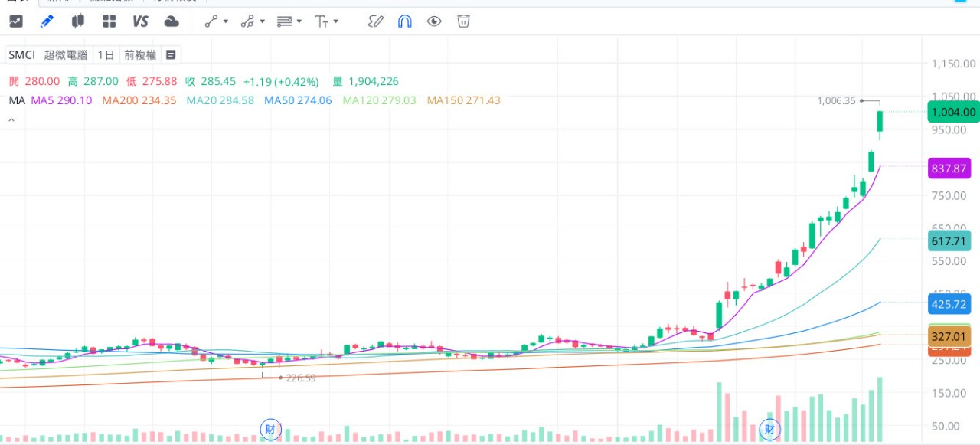Open the line chart view icon
980x445 pixels.
[x=15, y=21]
